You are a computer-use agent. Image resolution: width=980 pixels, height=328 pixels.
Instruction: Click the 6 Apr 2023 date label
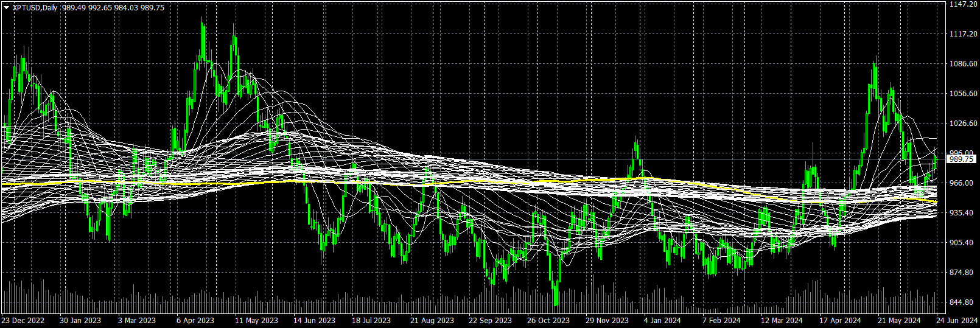tap(195, 321)
